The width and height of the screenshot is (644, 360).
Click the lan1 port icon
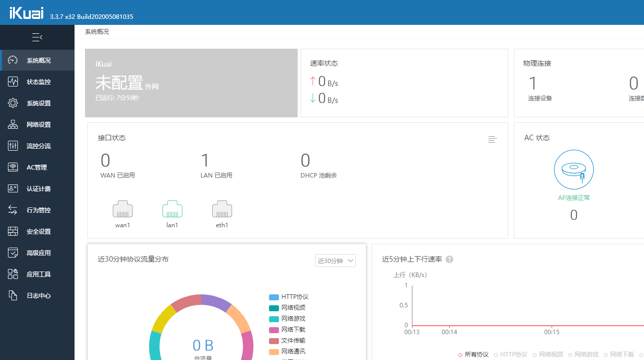click(172, 209)
